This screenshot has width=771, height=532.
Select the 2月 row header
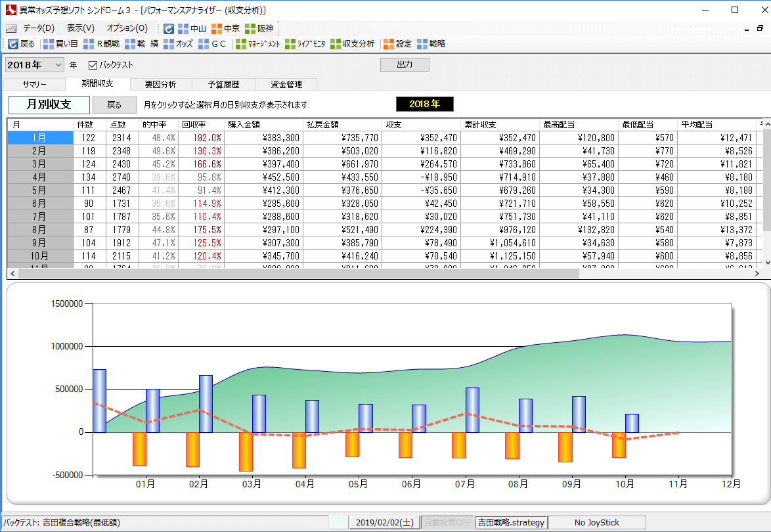point(40,151)
